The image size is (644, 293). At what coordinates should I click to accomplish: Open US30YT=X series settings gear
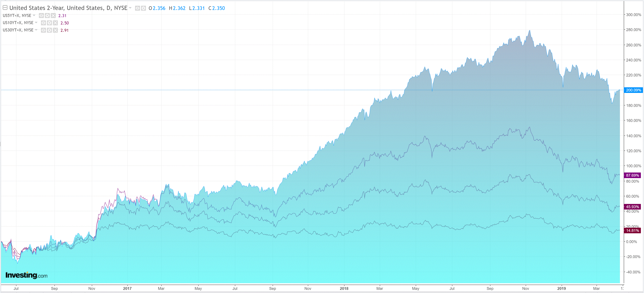tap(49, 30)
